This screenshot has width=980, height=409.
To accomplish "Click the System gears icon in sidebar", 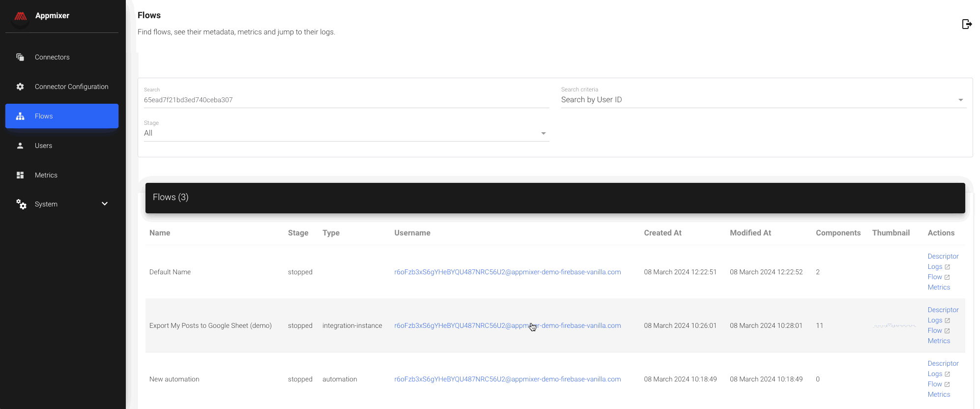I will pyautogui.click(x=21, y=204).
